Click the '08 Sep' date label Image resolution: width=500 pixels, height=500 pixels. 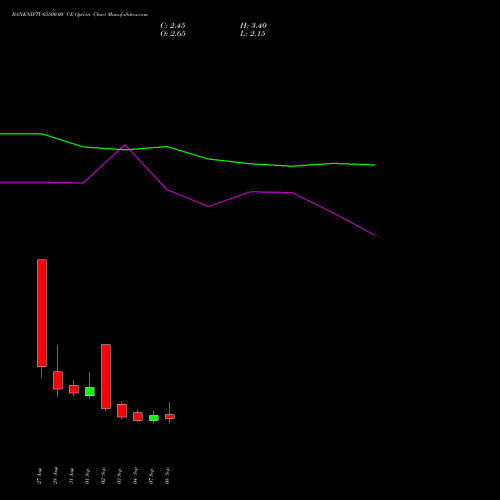pyautogui.click(x=167, y=476)
